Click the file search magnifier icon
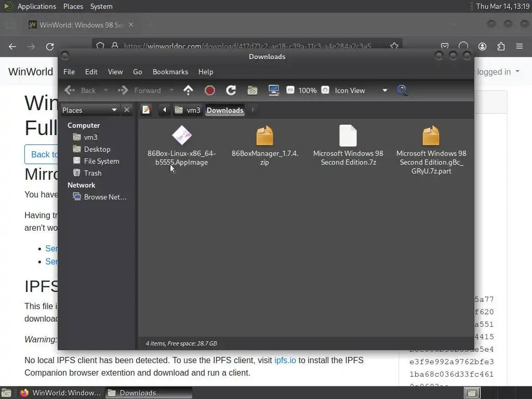This screenshot has height=399, width=532. [x=403, y=90]
